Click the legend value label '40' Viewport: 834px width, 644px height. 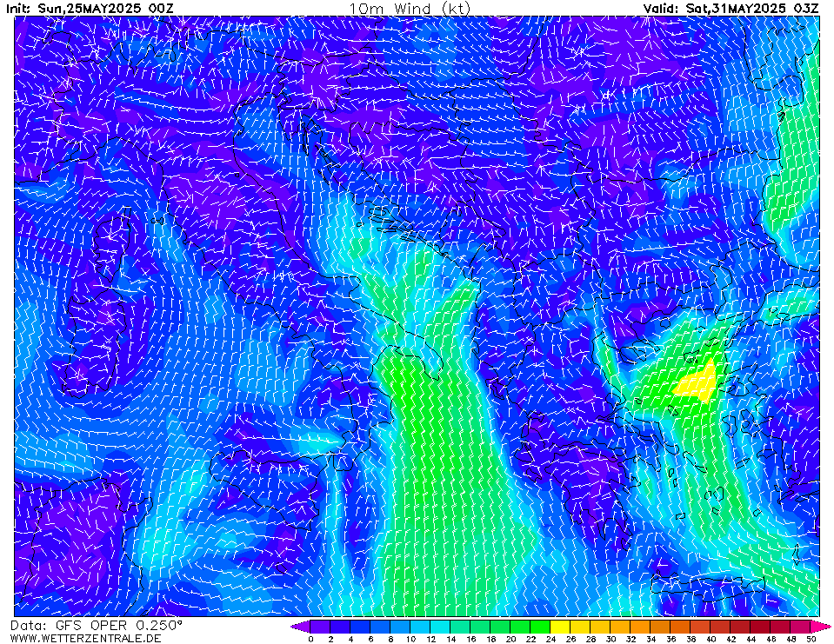click(711, 639)
